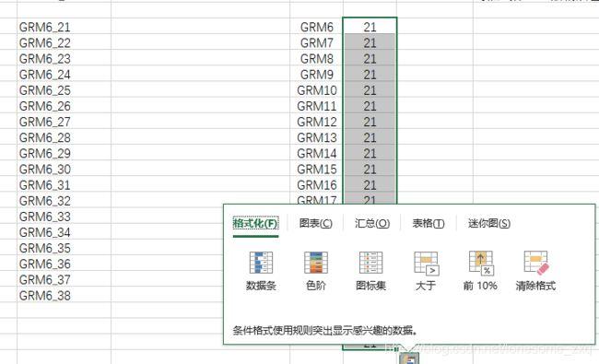Select the 21 cell beside GRM12

pos(370,122)
